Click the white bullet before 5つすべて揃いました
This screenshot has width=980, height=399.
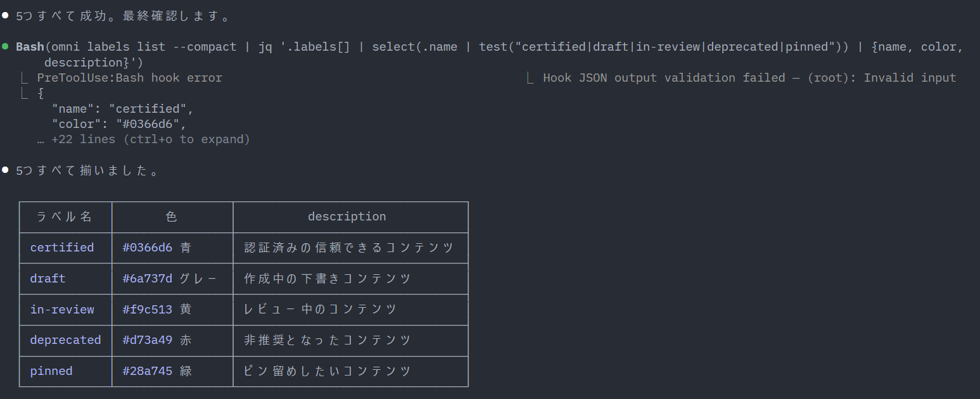tap(5, 170)
